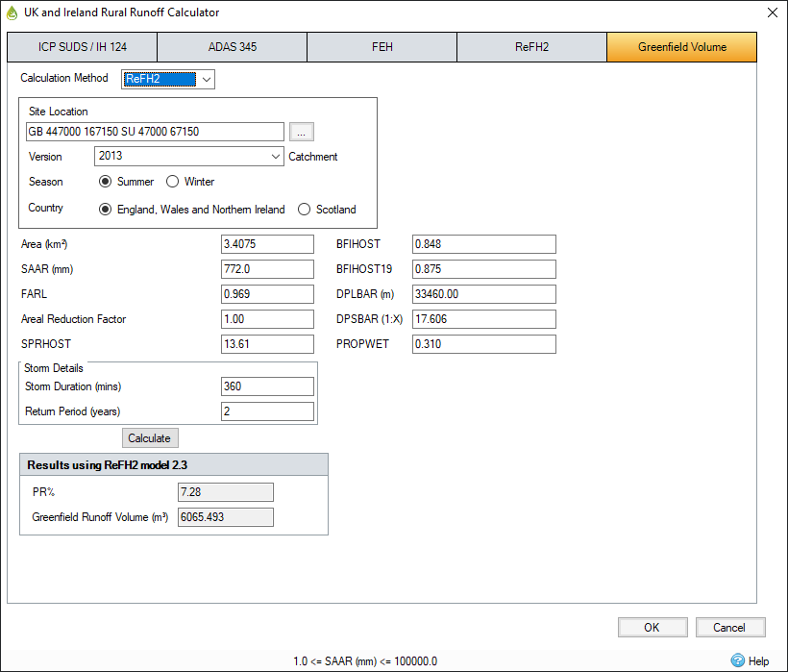Choose the Scotland country option

click(304, 209)
